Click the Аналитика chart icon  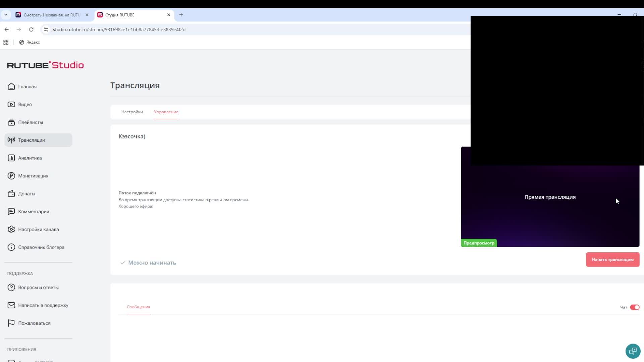tap(11, 158)
